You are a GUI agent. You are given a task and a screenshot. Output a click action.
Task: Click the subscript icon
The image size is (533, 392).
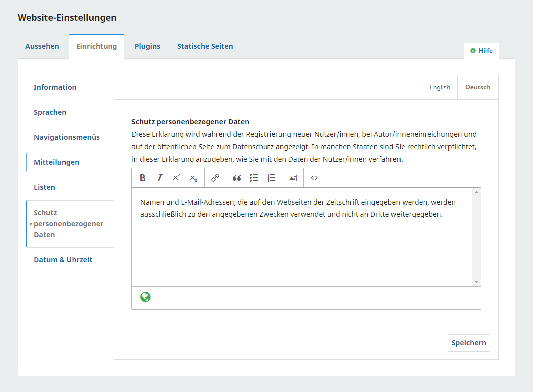click(193, 178)
